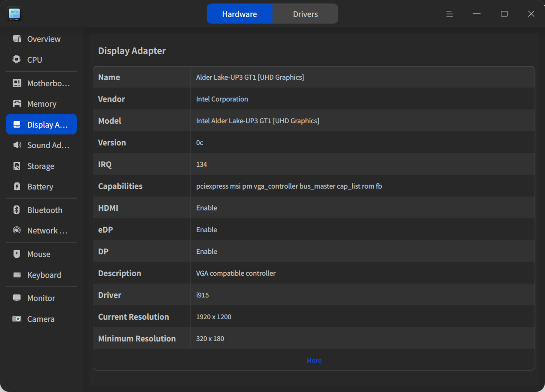The height and width of the screenshot is (392, 545).
Task: Click the IRQ value '134'
Action: click(201, 164)
